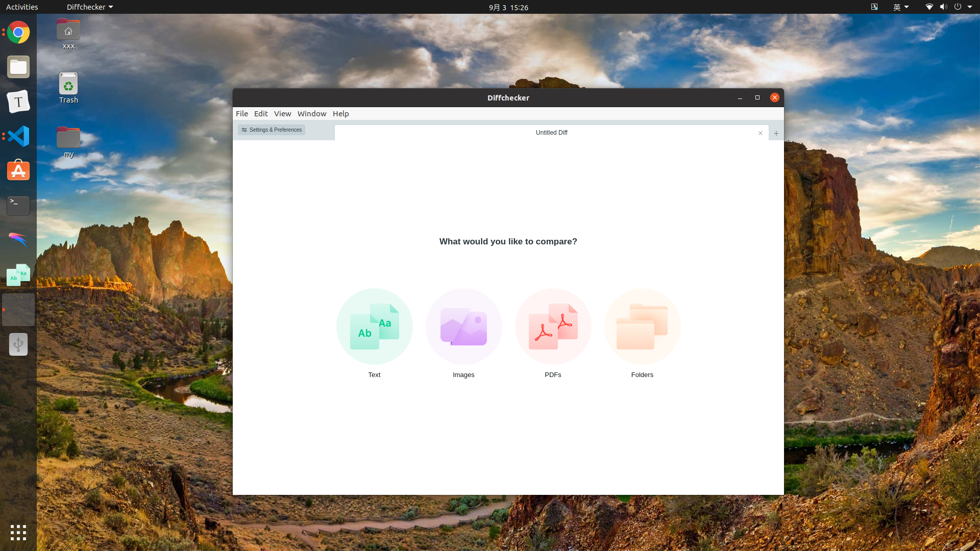Open the Edit menu
Viewport: 980px width, 551px height.
[261, 114]
